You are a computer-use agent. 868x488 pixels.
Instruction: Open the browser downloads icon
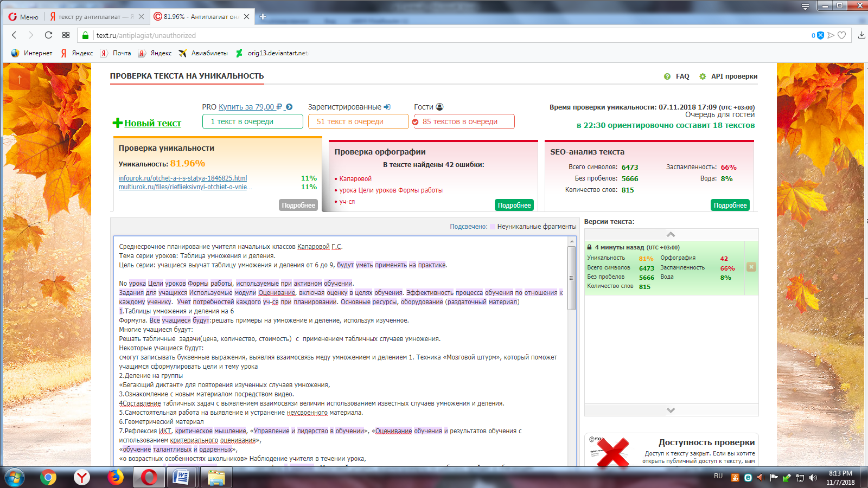click(861, 35)
